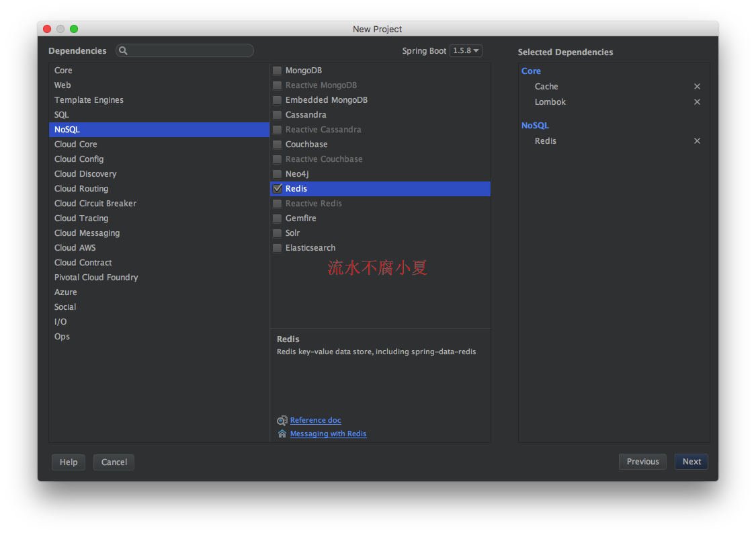Select Lombok in Selected Dependencies

[550, 101]
